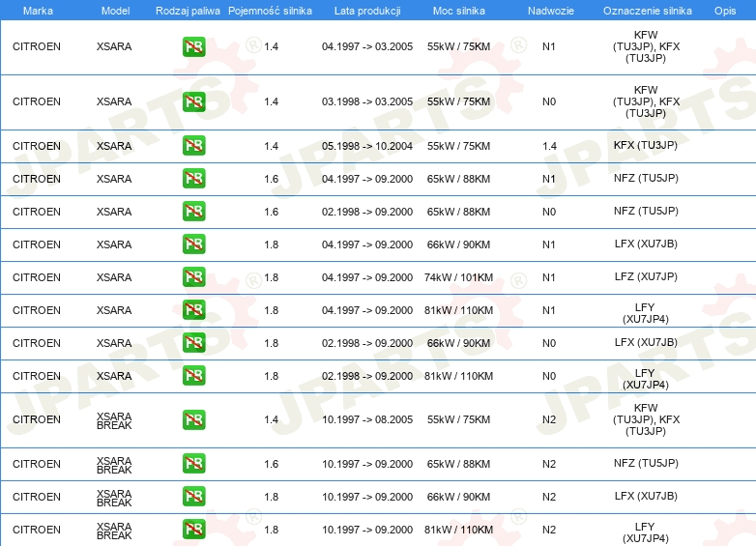Click fuel icon in XSARA 81kW N1 LFY row

click(193, 309)
